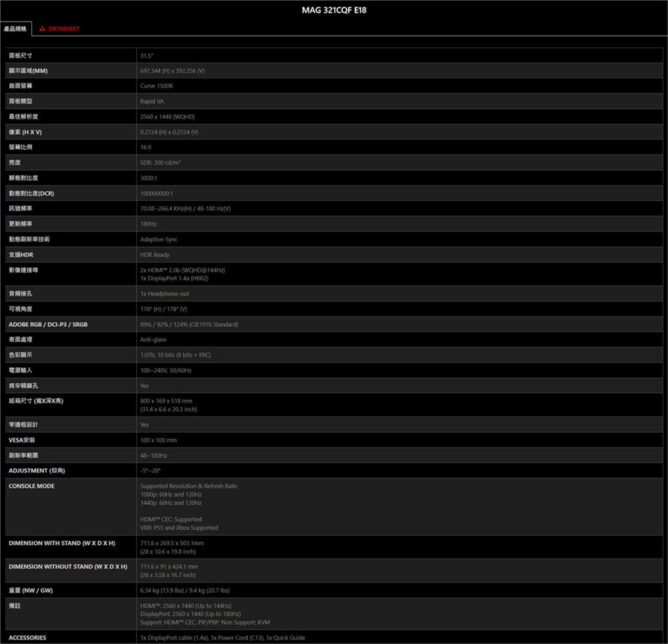The height and width of the screenshot is (644, 668).
Task: Click the 1x Headphone-out value
Action: pos(164,293)
